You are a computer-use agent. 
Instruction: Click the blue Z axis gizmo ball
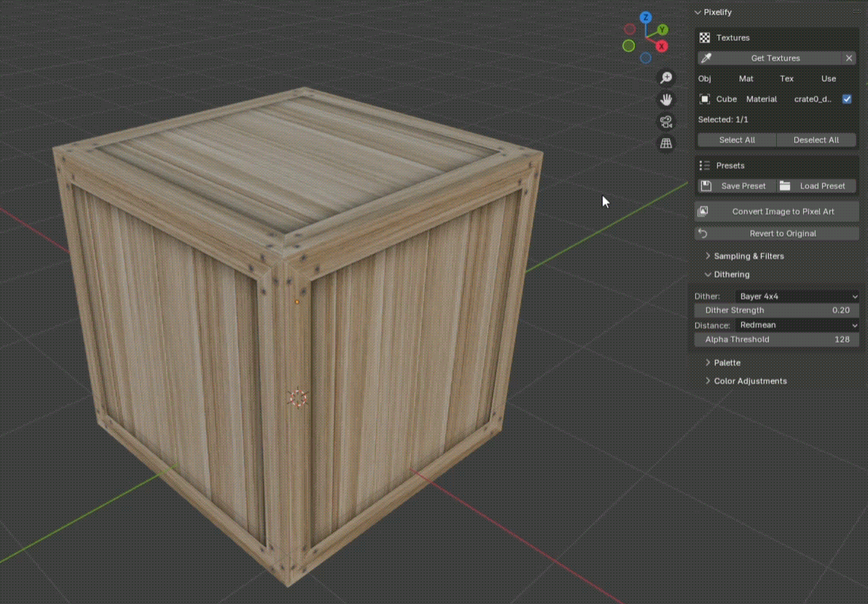[x=646, y=18]
